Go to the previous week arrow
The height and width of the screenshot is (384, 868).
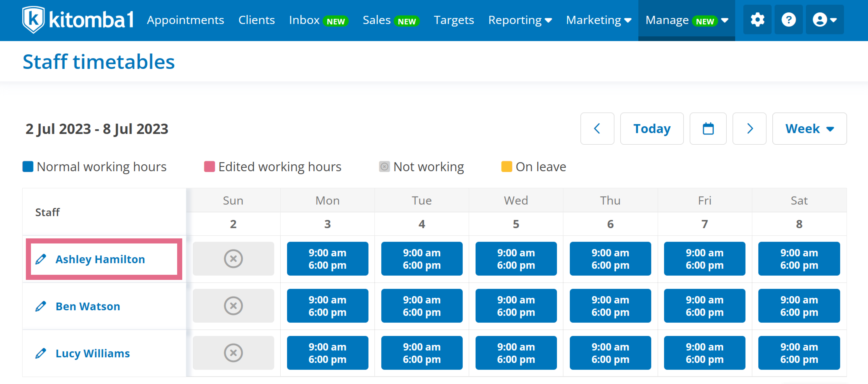[x=597, y=129]
